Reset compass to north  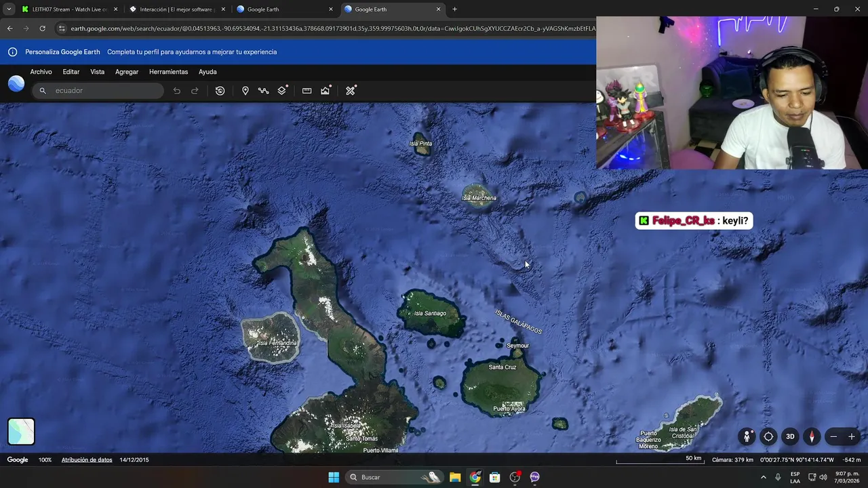click(x=812, y=436)
